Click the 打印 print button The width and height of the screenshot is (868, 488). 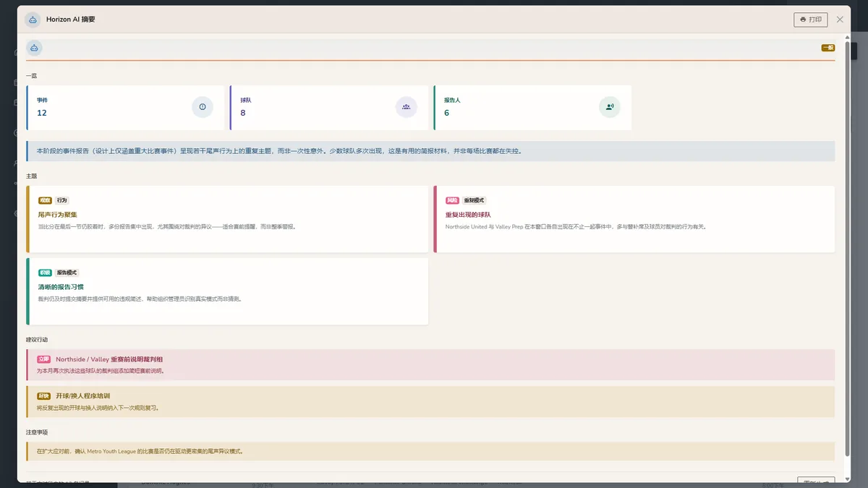(810, 20)
